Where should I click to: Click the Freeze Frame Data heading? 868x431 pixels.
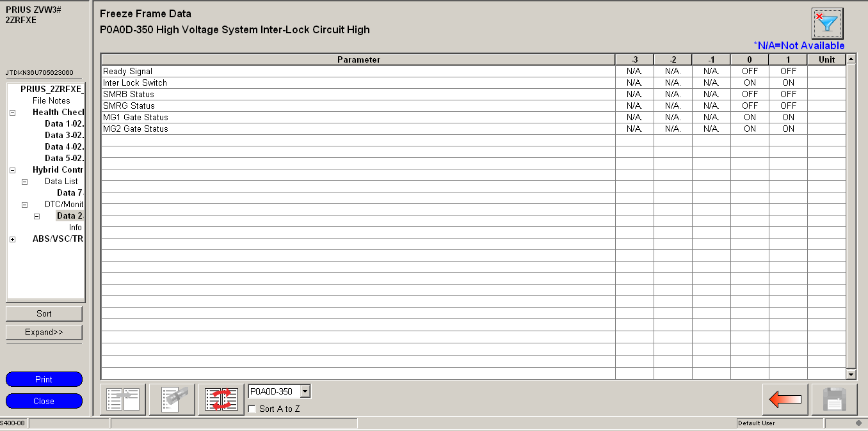click(x=145, y=14)
